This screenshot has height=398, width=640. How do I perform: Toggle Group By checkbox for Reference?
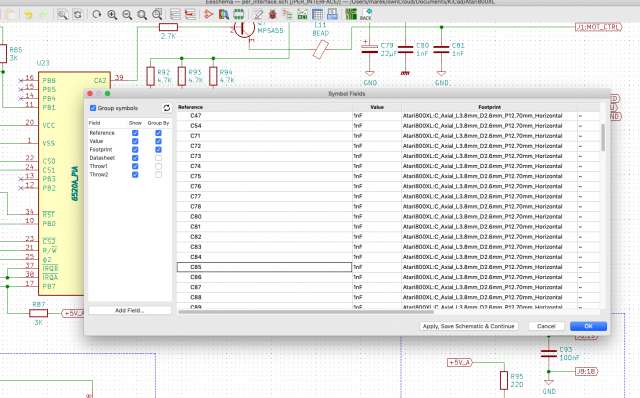tap(158, 133)
